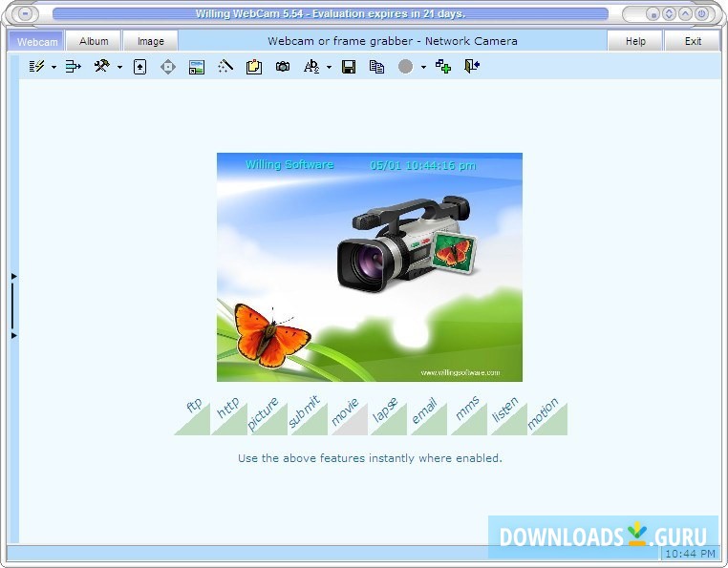Take a snapshot with the camera icon

[x=283, y=67]
